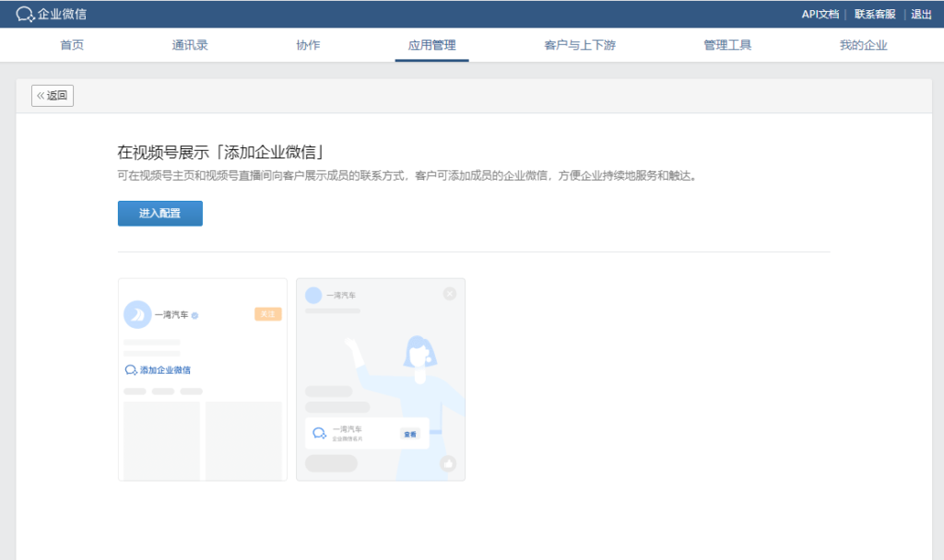The height and width of the screenshot is (560, 944).
Task: Open 联系客服 support link
Action: 875,15
